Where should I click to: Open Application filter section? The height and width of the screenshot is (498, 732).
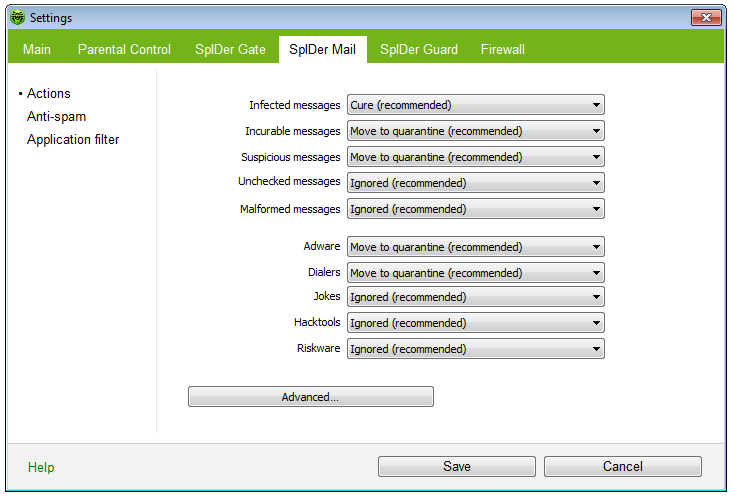coord(73,139)
